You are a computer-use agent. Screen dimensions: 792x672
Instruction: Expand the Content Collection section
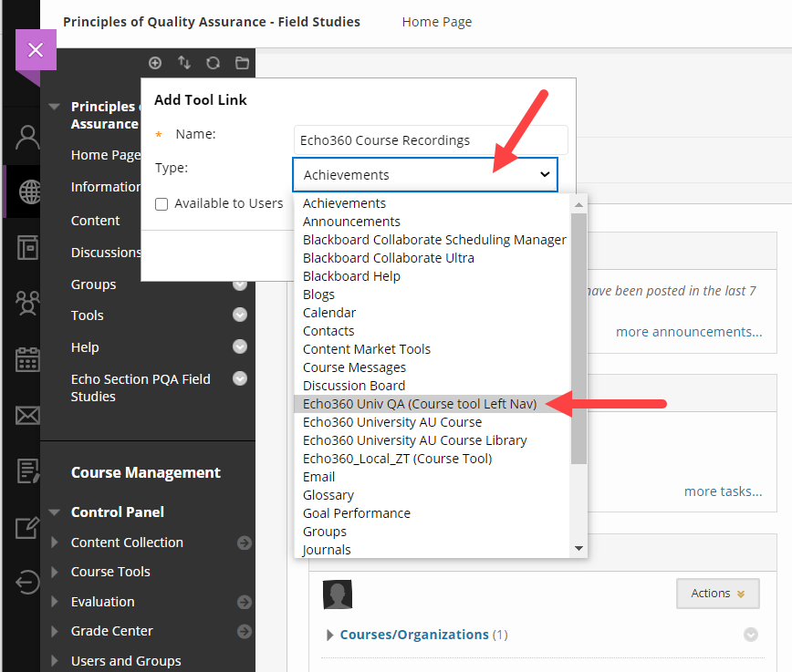pyautogui.click(x=55, y=543)
